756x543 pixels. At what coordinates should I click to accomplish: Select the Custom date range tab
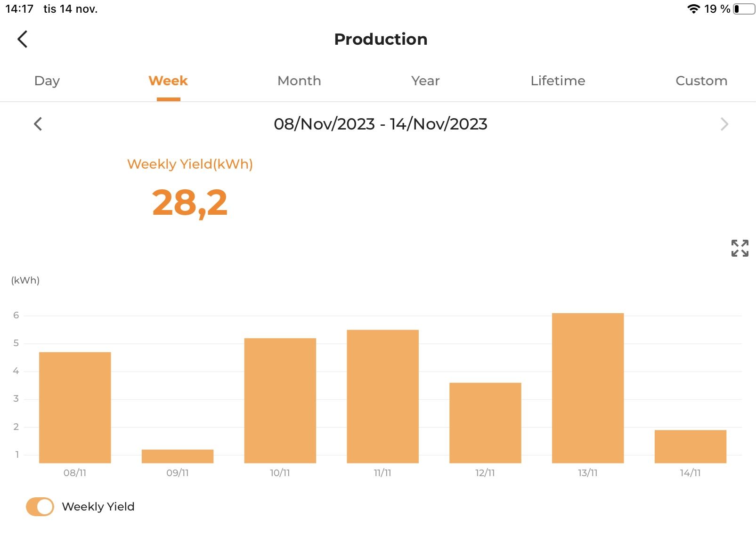point(701,81)
